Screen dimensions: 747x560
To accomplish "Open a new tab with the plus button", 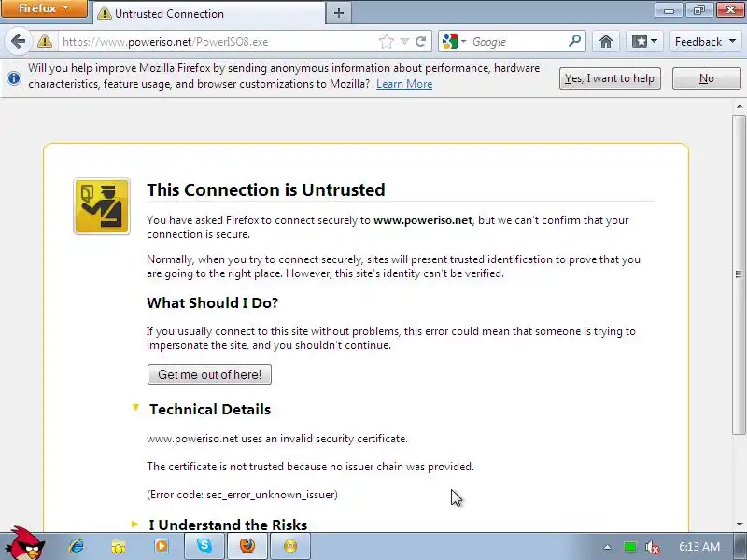I will pos(339,13).
